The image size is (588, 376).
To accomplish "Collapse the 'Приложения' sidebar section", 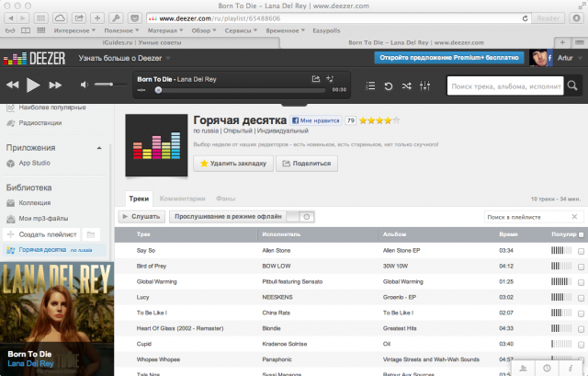I will coord(99,148).
